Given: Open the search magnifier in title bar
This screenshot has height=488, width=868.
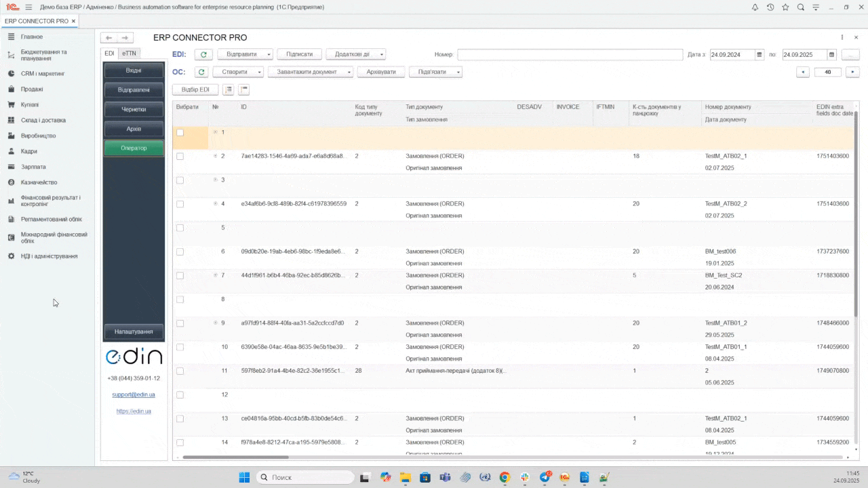Looking at the screenshot, I should click(800, 7).
